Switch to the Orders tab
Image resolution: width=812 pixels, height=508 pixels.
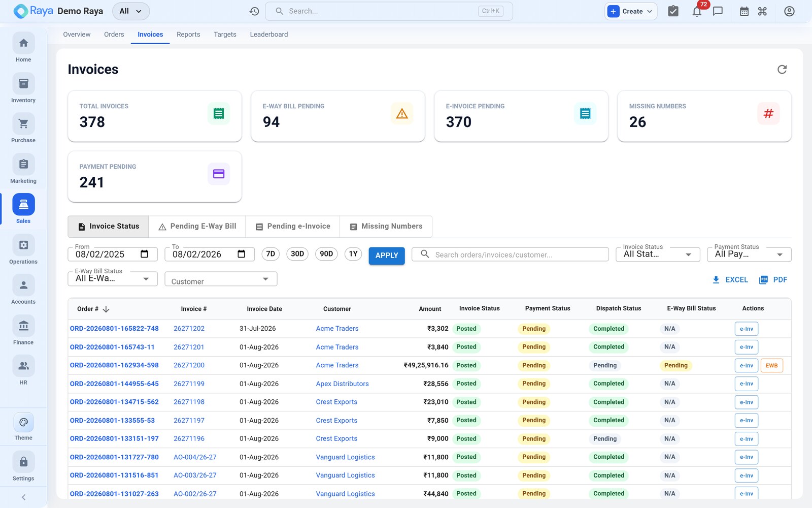pyautogui.click(x=114, y=35)
